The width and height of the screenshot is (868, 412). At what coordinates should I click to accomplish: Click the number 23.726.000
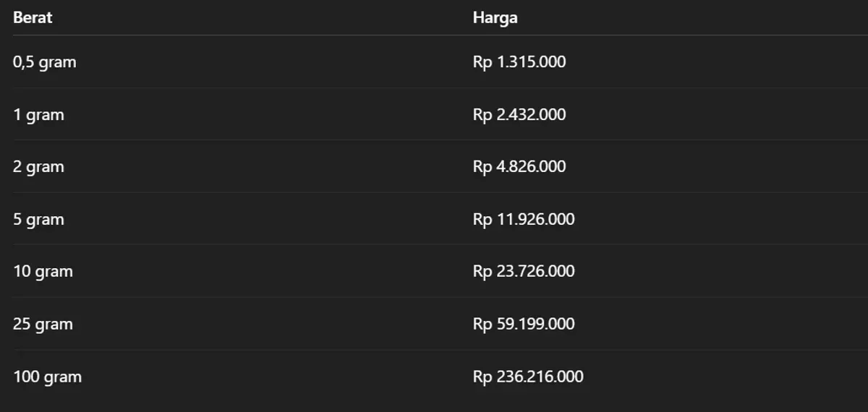point(536,272)
